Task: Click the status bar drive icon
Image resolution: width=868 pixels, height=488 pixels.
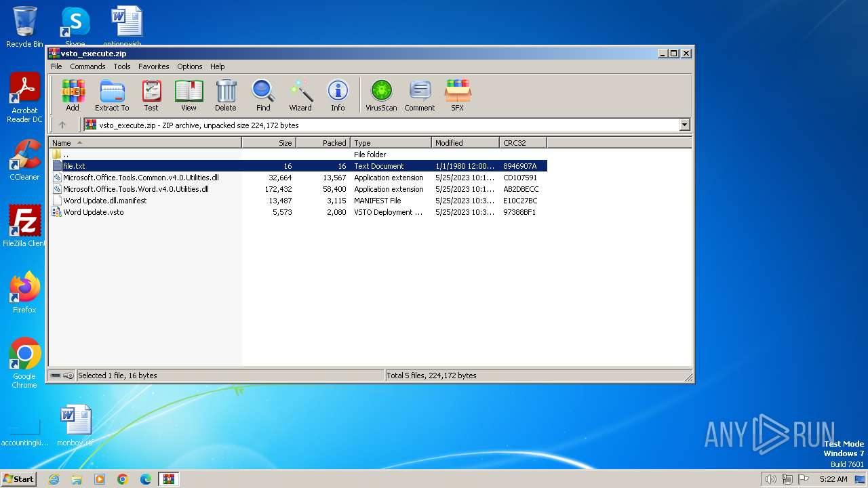Action: pos(56,375)
